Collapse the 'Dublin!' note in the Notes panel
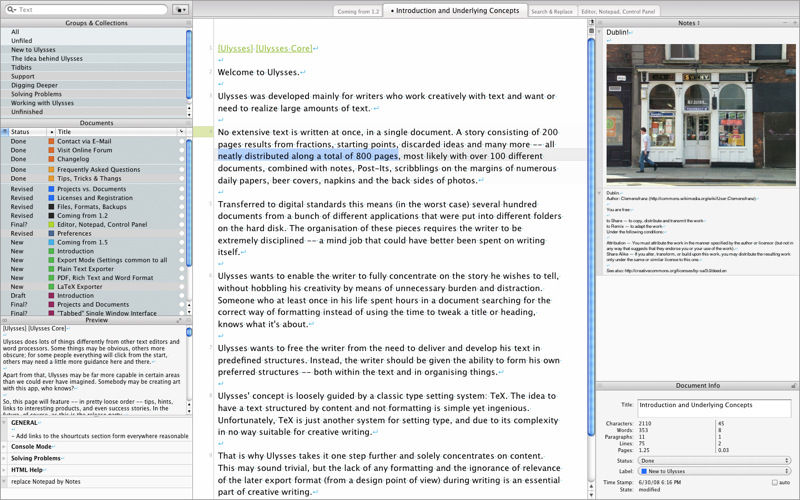Screen dimensions: 800x500 pyautogui.click(x=600, y=32)
